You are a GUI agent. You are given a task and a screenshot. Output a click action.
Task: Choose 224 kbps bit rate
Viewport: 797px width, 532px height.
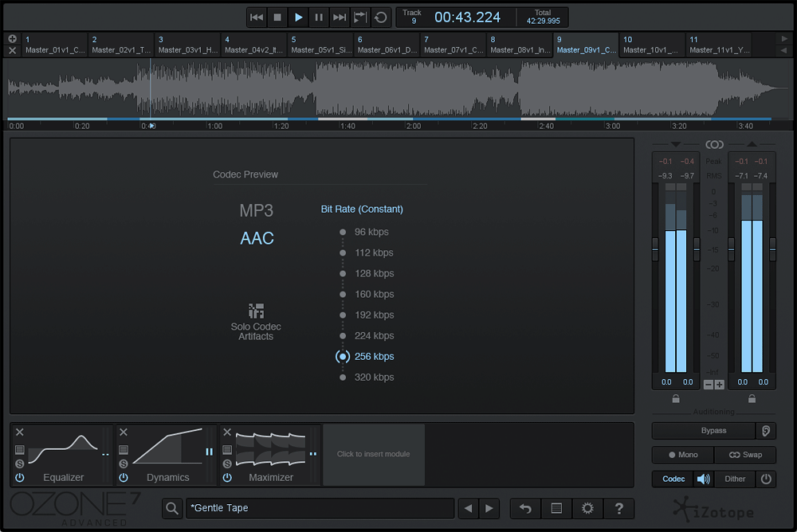367,336
